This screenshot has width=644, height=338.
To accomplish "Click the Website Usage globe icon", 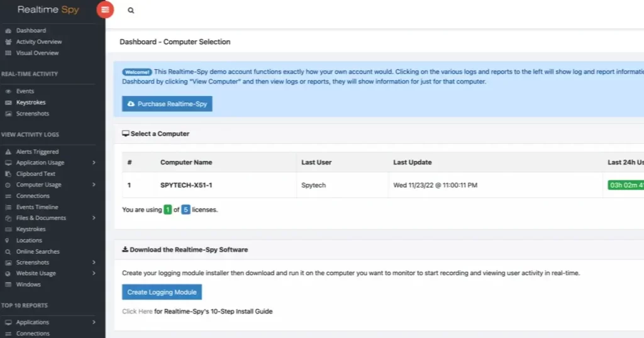I will 8,273.
